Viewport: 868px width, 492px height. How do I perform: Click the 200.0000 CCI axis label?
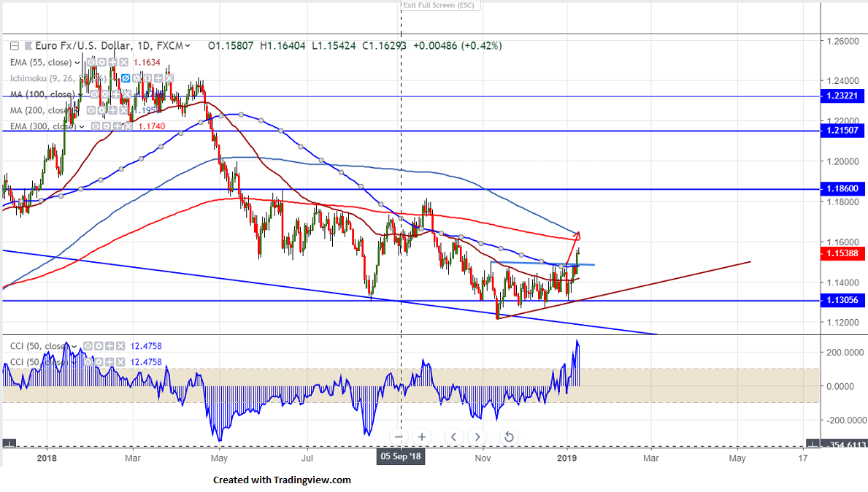pos(844,353)
